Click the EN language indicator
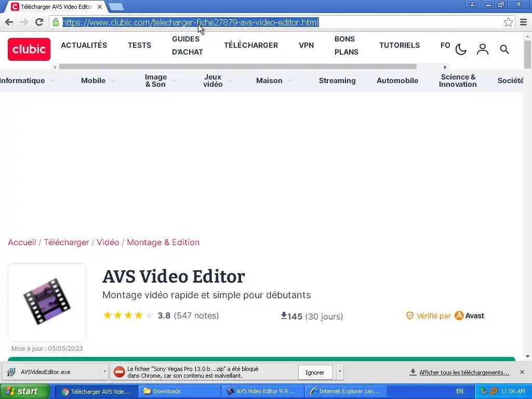 [x=459, y=391]
